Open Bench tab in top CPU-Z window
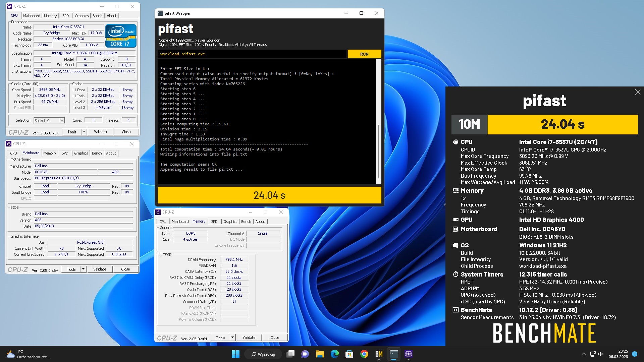 click(x=98, y=16)
